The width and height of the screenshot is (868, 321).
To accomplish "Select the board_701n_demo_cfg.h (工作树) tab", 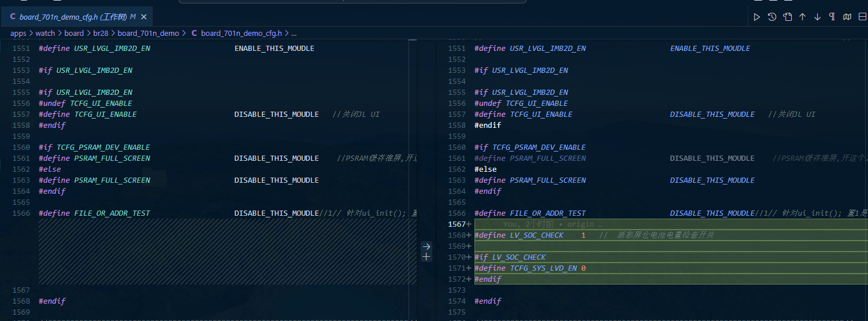I will (x=77, y=17).
